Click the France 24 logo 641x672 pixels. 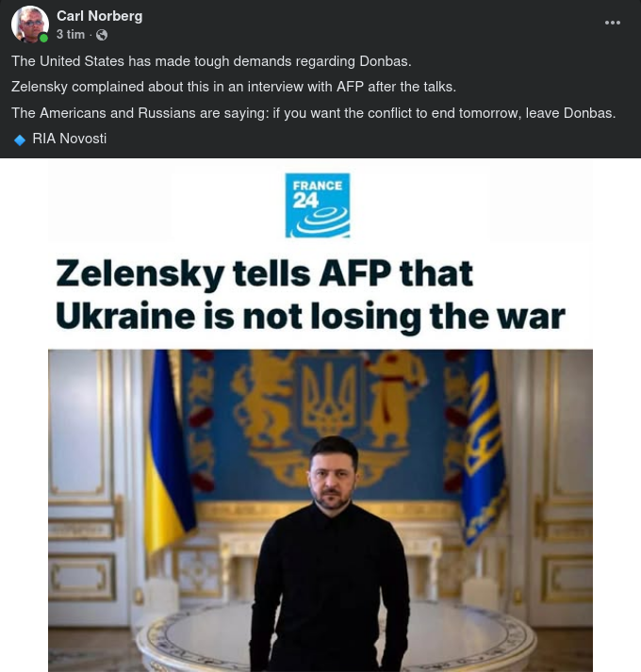318,205
